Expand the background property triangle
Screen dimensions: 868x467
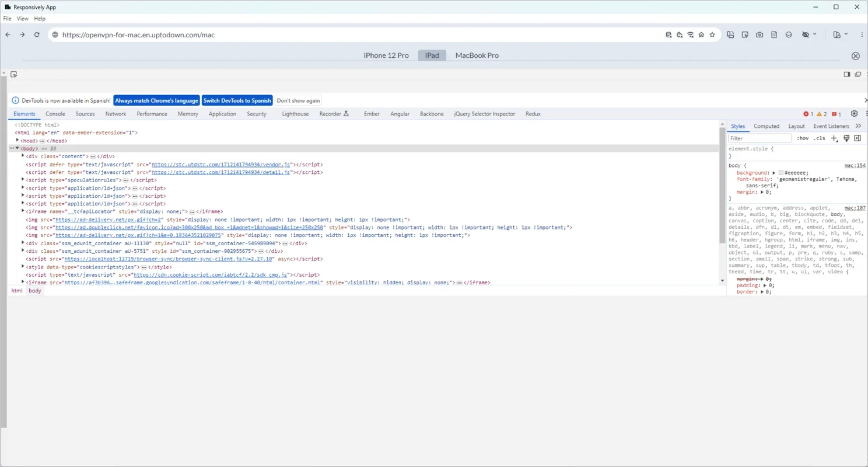pyautogui.click(x=774, y=173)
